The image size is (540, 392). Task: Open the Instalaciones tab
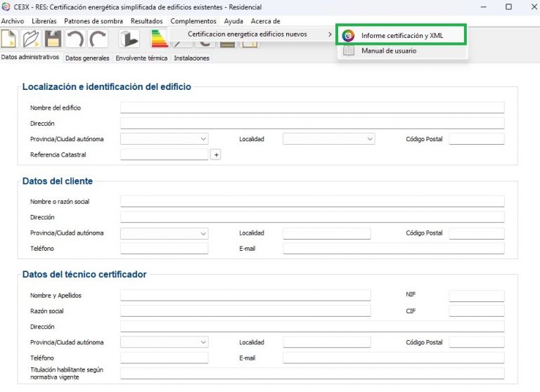tap(192, 58)
